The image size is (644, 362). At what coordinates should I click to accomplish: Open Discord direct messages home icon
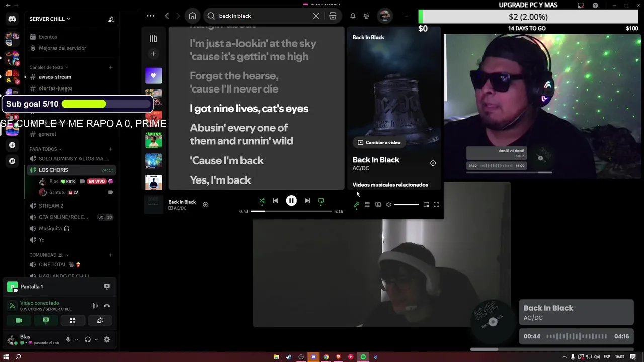pyautogui.click(x=12, y=19)
